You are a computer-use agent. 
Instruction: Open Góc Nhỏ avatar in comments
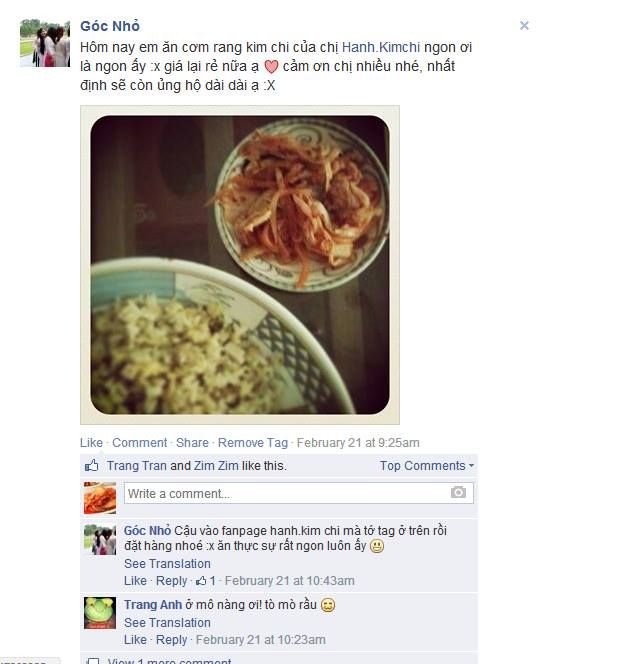coord(100,539)
